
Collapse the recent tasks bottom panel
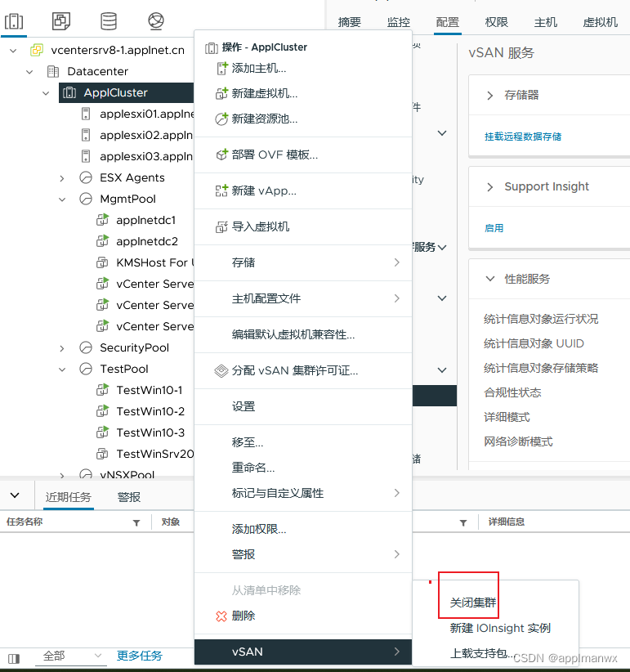tap(15, 495)
